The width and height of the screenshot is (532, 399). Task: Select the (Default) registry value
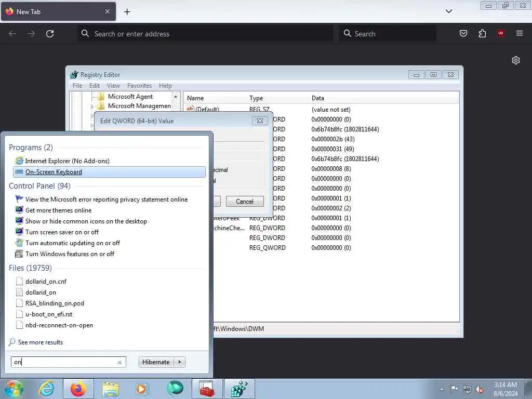tap(207, 109)
